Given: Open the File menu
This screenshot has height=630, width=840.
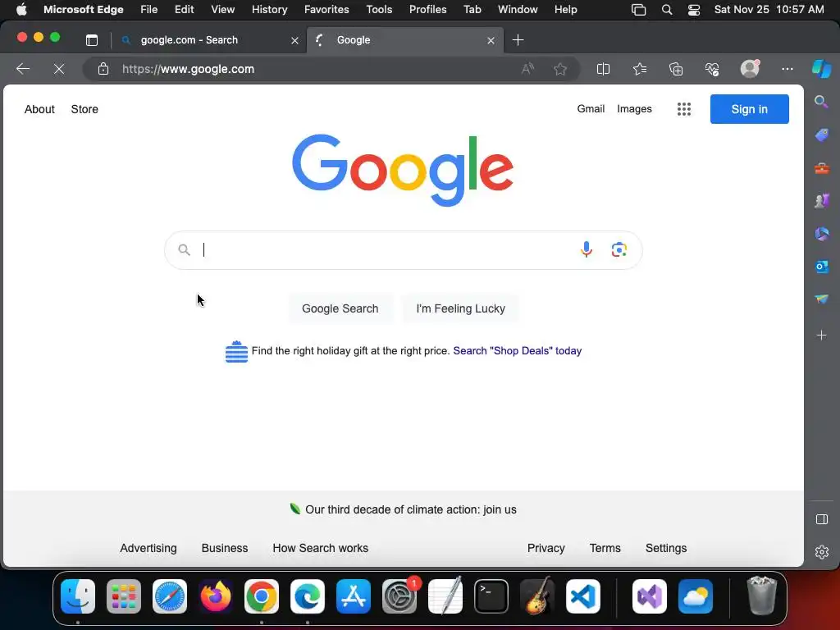Looking at the screenshot, I should click(x=148, y=10).
